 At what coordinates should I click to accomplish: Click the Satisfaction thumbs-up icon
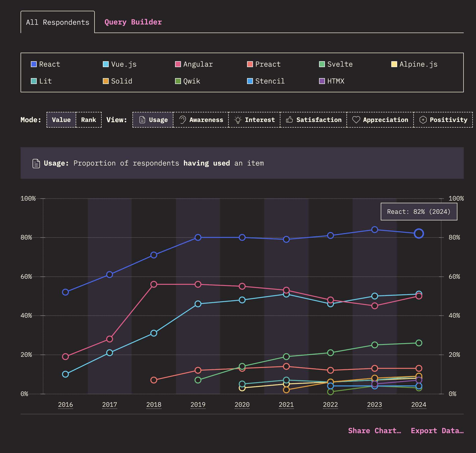pyautogui.click(x=289, y=120)
